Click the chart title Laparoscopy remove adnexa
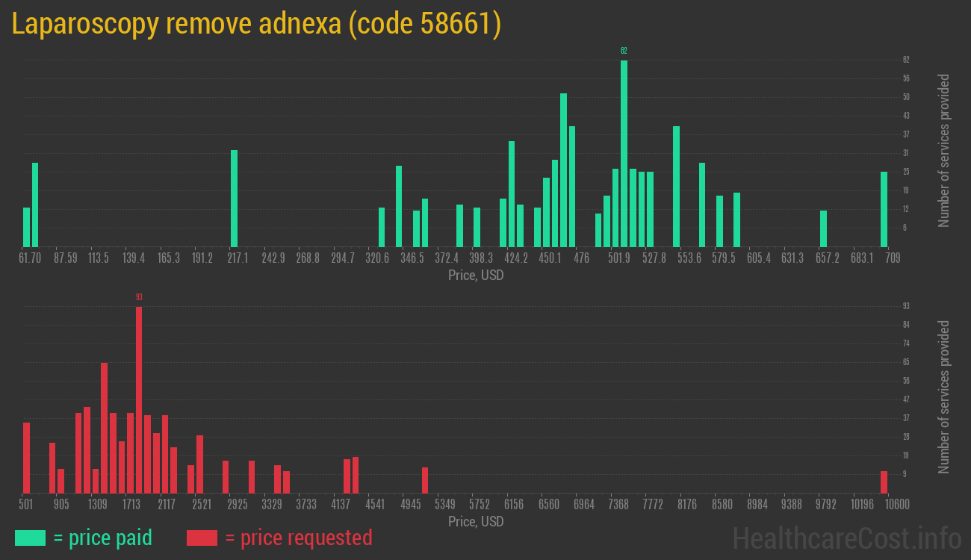The height and width of the screenshot is (560, 971). pos(256,24)
